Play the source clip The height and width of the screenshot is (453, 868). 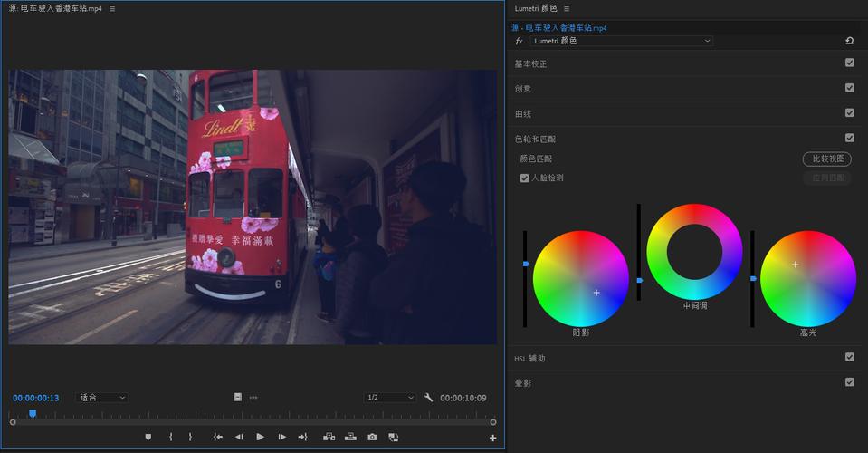coord(260,437)
